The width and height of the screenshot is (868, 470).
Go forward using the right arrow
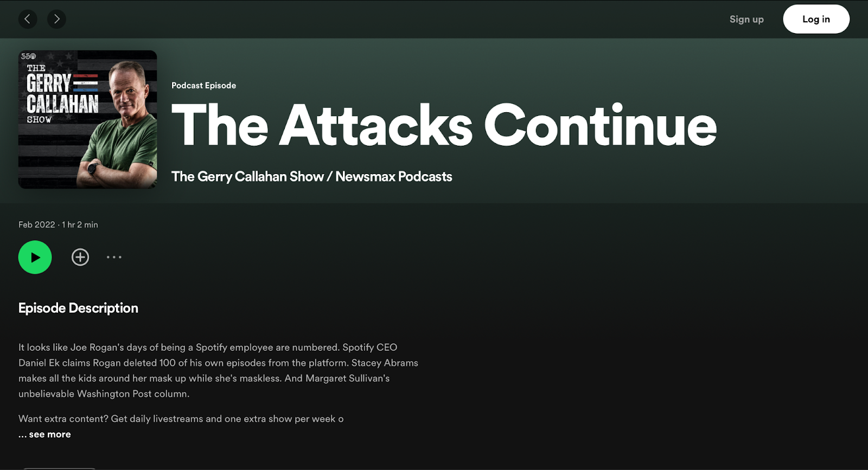56,19
